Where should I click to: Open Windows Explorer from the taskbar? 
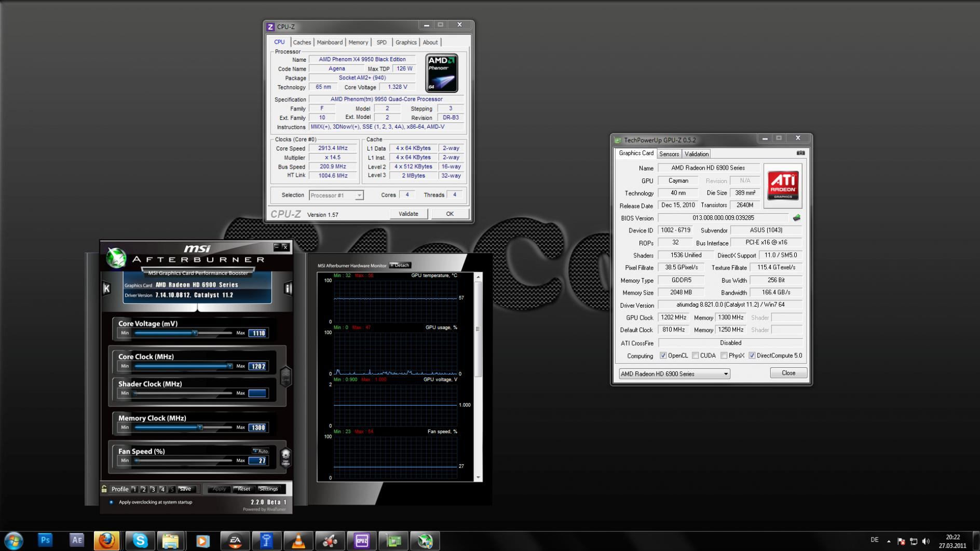click(x=170, y=541)
